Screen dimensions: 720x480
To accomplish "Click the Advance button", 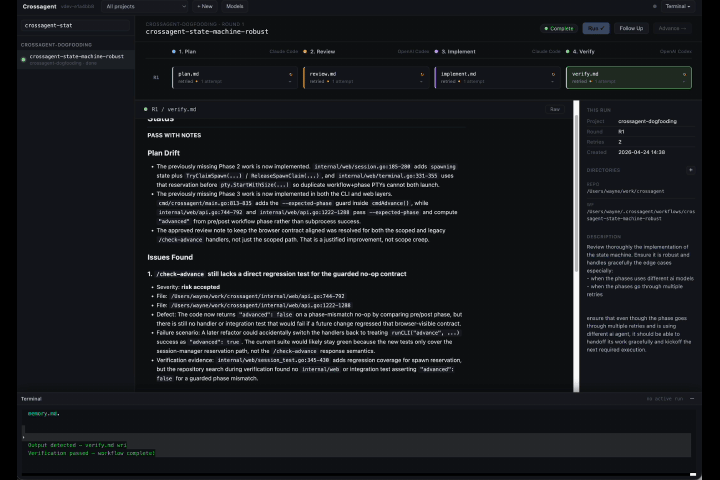I will [672, 28].
